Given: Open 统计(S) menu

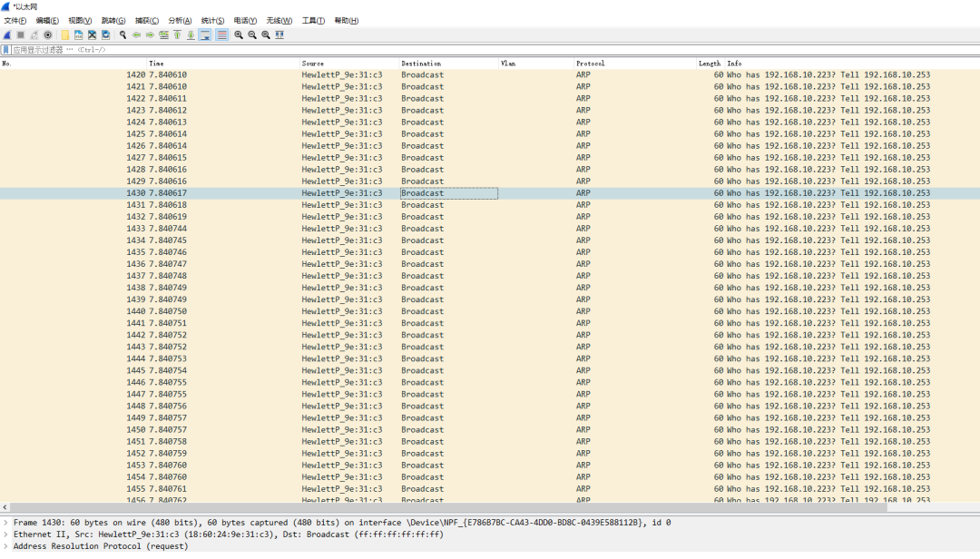Looking at the screenshot, I should tap(212, 21).
